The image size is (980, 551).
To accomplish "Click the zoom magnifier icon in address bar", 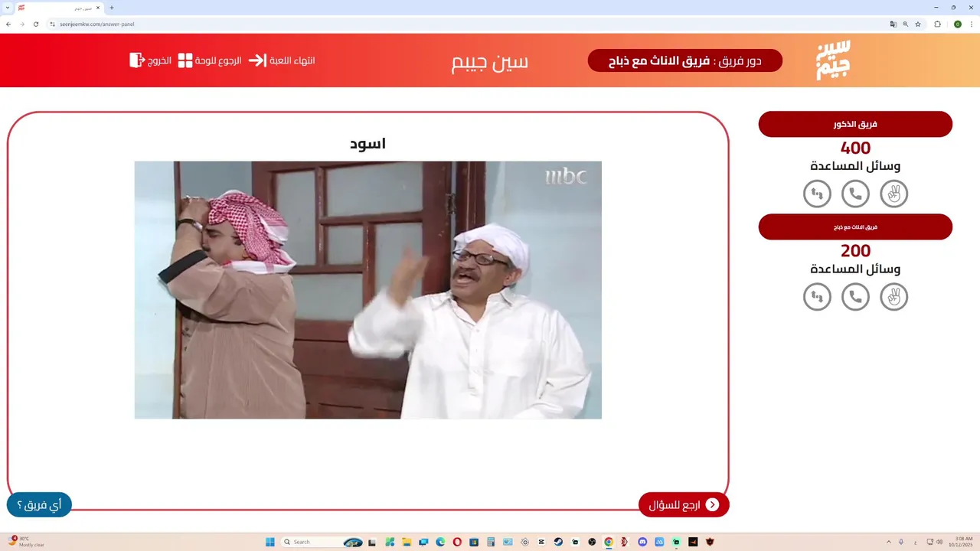I will [x=905, y=24].
